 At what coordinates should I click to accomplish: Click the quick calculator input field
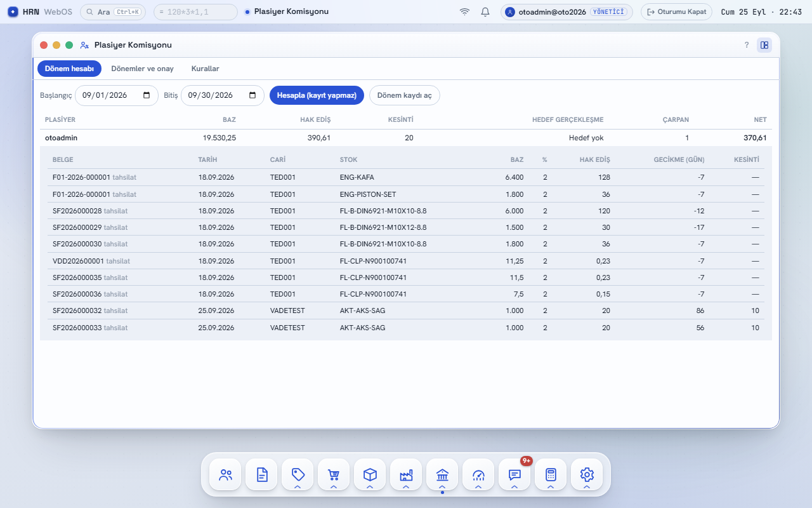coord(195,11)
